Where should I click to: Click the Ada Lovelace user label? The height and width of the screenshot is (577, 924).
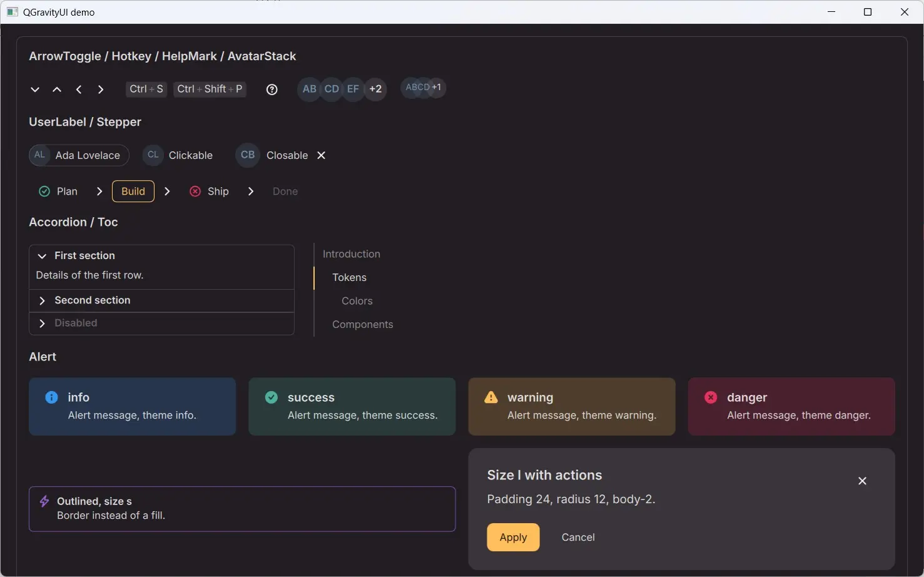pyautogui.click(x=79, y=155)
